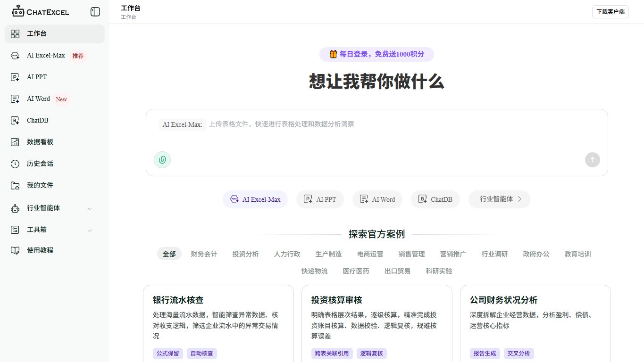This screenshot has height=362, width=644.
Task: Click the 每日登录，免费送1000积分 banner
Action: pyautogui.click(x=376, y=54)
